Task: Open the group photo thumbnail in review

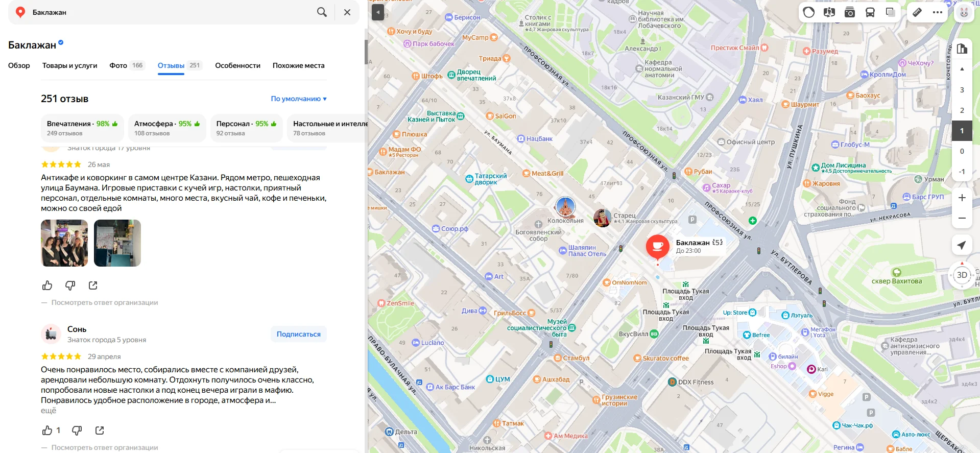Action: 64,243
